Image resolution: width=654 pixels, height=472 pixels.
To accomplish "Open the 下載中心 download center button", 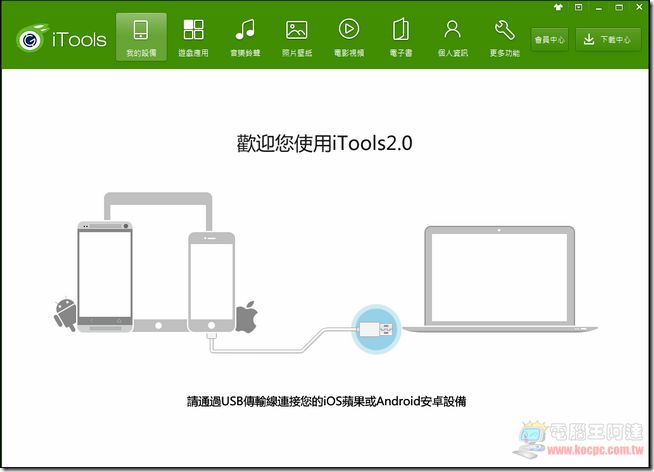I will click(608, 40).
